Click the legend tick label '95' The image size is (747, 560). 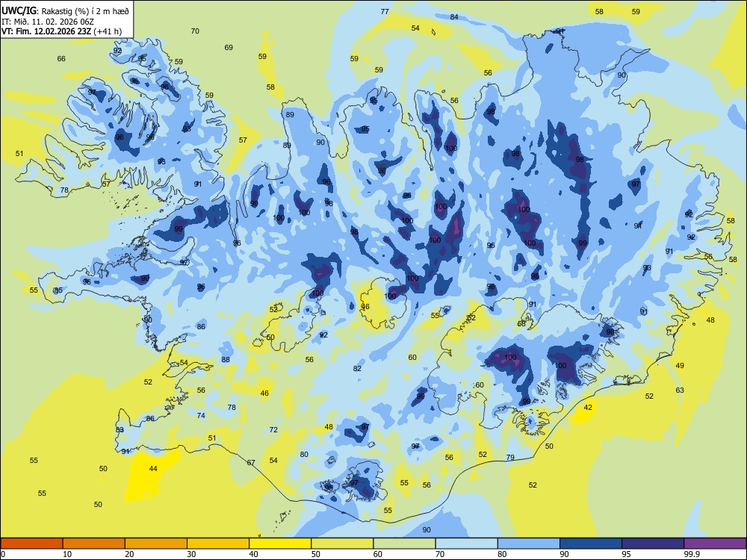click(x=626, y=554)
